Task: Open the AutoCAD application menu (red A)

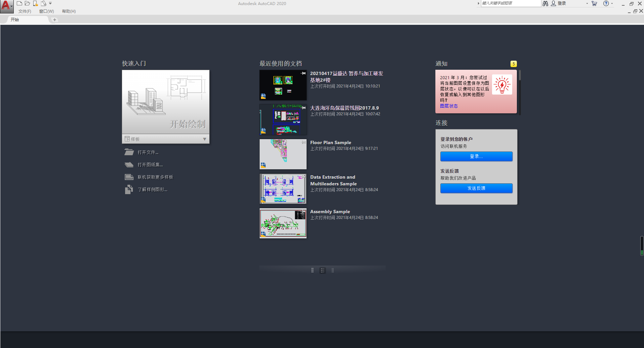Action: pyautogui.click(x=6, y=6)
